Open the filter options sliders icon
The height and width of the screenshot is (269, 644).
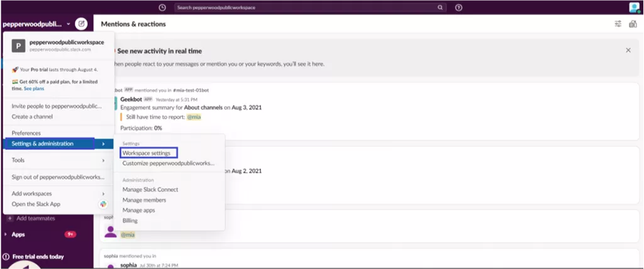pos(618,24)
